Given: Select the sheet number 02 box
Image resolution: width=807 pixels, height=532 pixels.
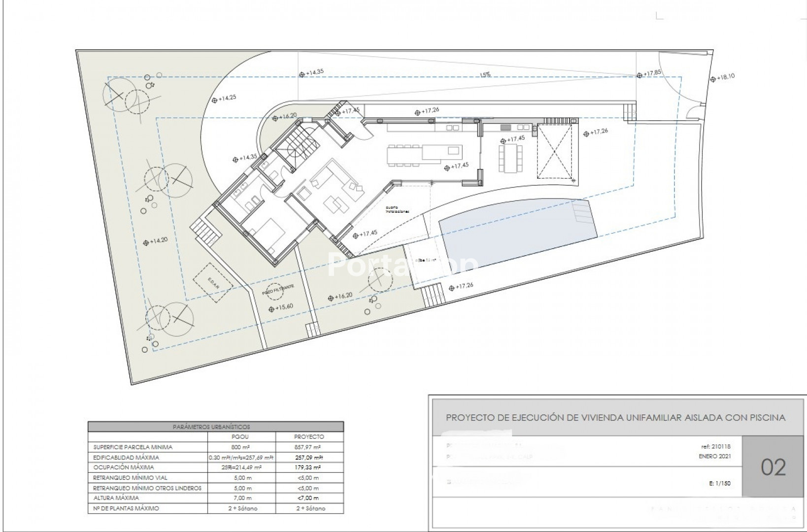Looking at the screenshot, I should pyautogui.click(x=773, y=467).
